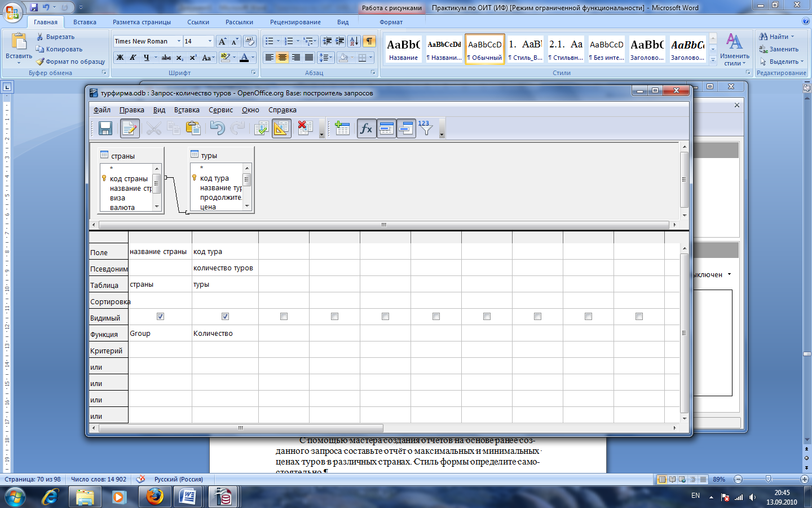Viewport: 812px width, 508px height.
Task: Click the Формат по образцу button
Action: [x=70, y=62]
